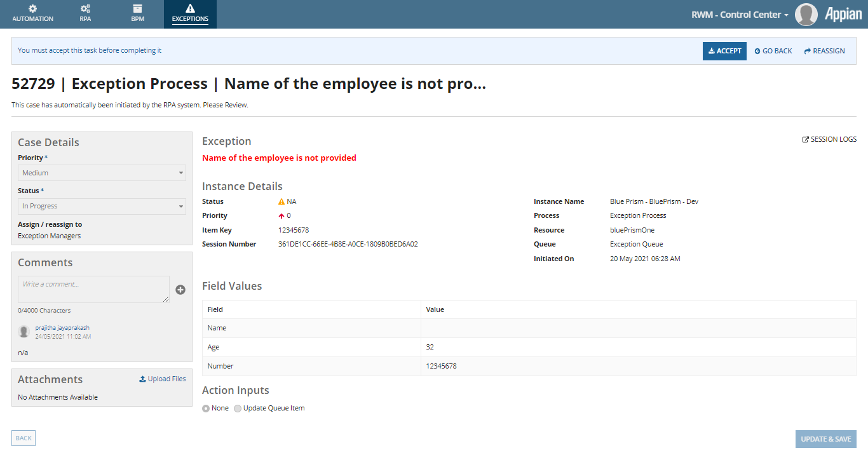Click the Name field row
The image size is (868, 467).
click(x=529, y=328)
